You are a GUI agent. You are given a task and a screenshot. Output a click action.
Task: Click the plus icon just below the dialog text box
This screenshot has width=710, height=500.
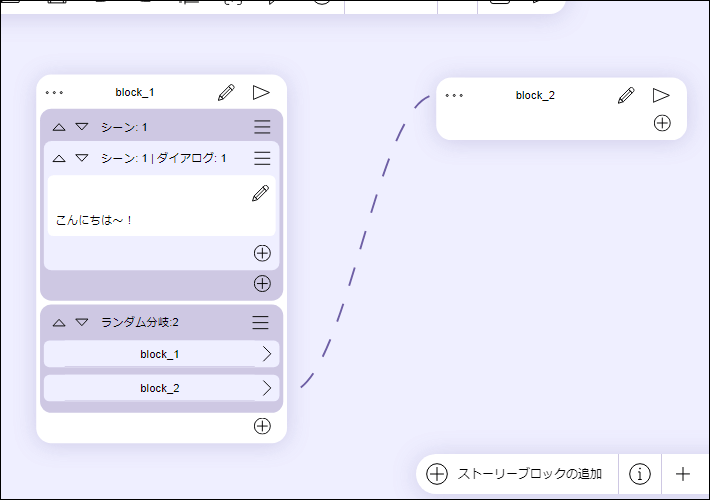pos(262,253)
